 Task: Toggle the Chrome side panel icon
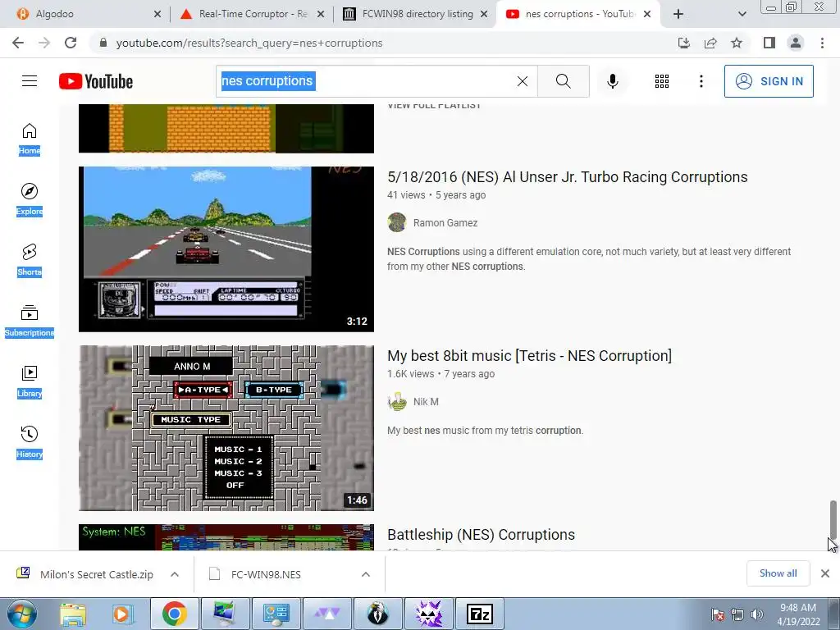click(x=769, y=43)
